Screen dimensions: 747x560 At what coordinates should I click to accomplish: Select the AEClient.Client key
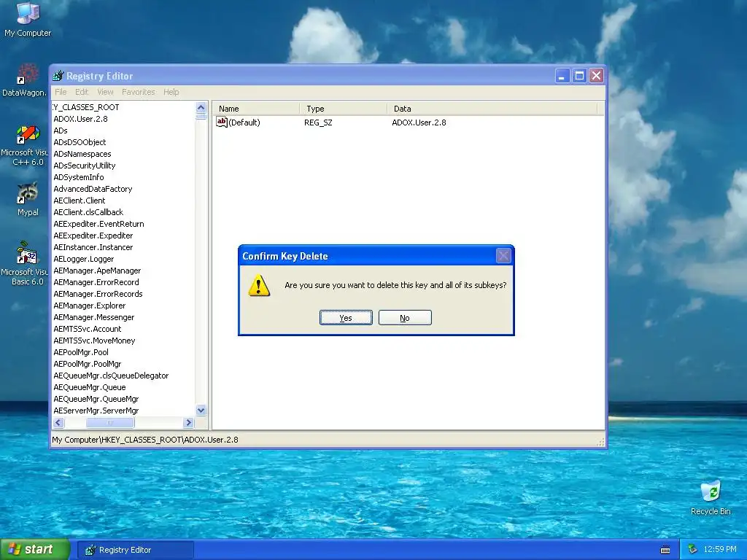79,201
